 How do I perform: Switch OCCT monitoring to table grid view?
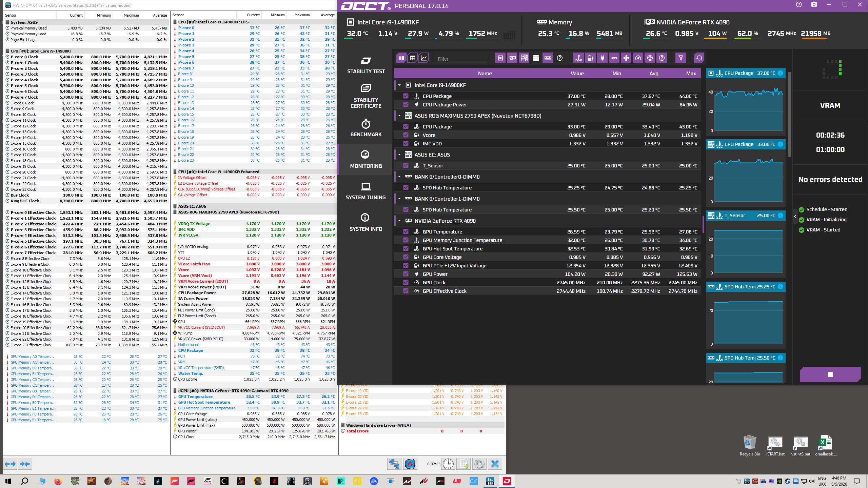coord(412,58)
